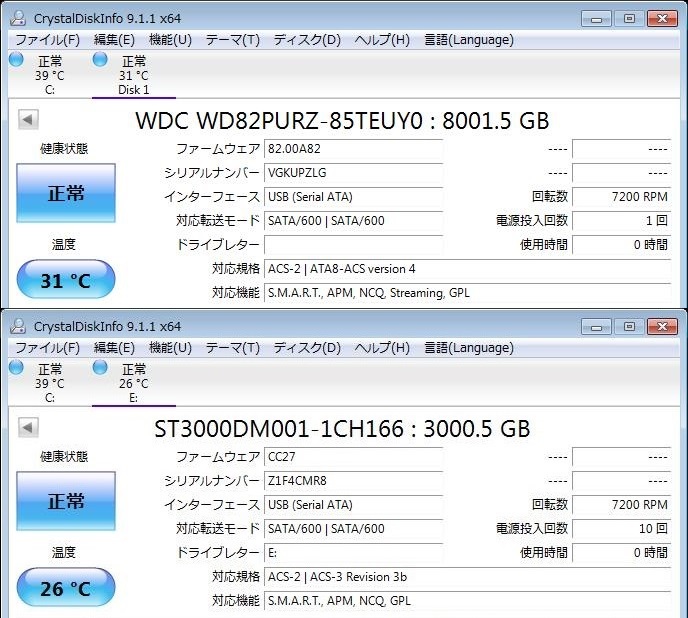
Task: Click the standard field ACS-2 | ATA8-ACS version 4
Action: click(x=467, y=269)
